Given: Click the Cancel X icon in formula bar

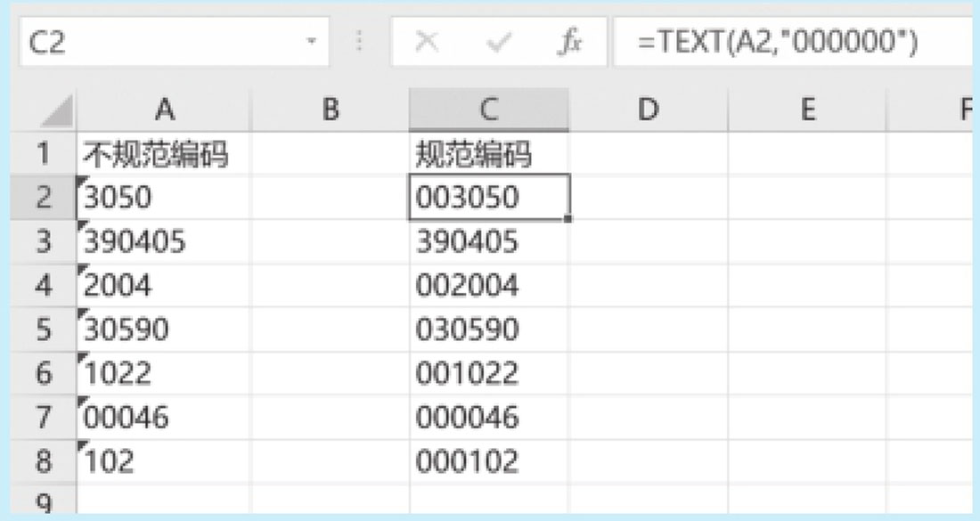Looking at the screenshot, I should click(x=427, y=43).
